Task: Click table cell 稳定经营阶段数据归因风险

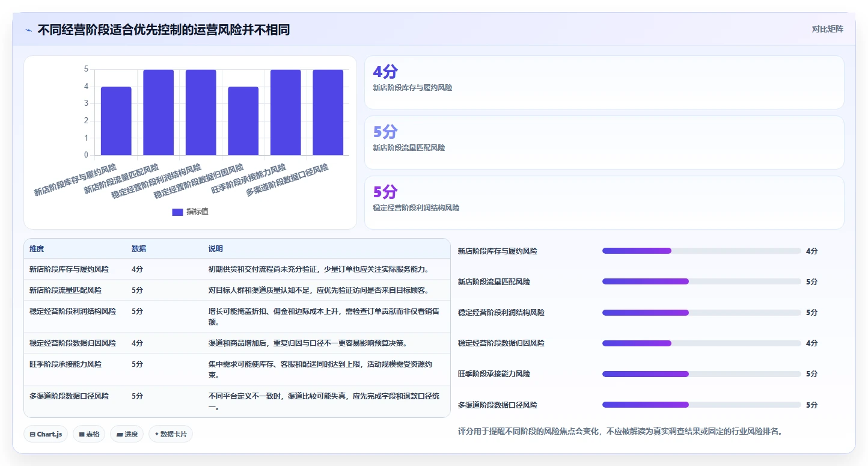Action: 73,343
